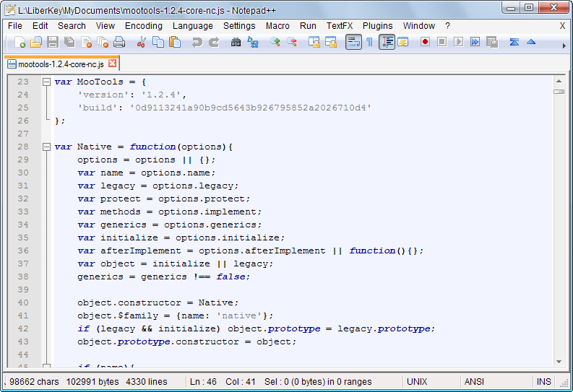Click the Stop Recording square icon
This screenshot has width=573, height=392.
(x=441, y=43)
